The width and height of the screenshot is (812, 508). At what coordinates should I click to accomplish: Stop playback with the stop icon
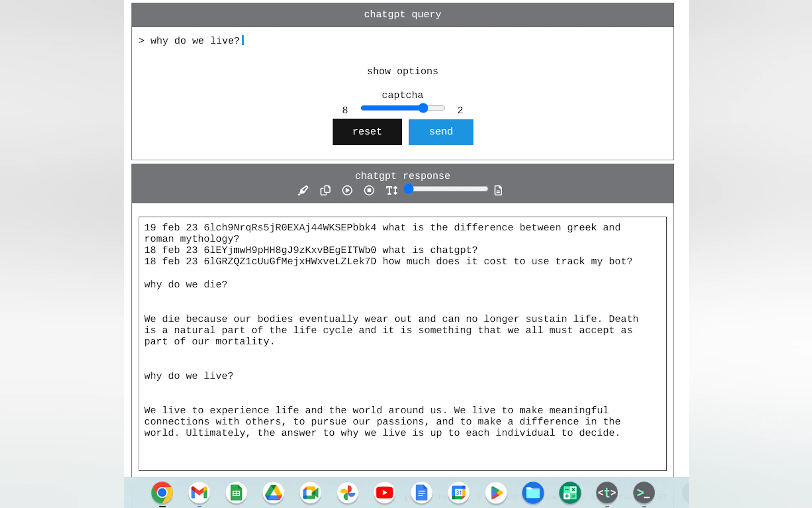(369, 191)
